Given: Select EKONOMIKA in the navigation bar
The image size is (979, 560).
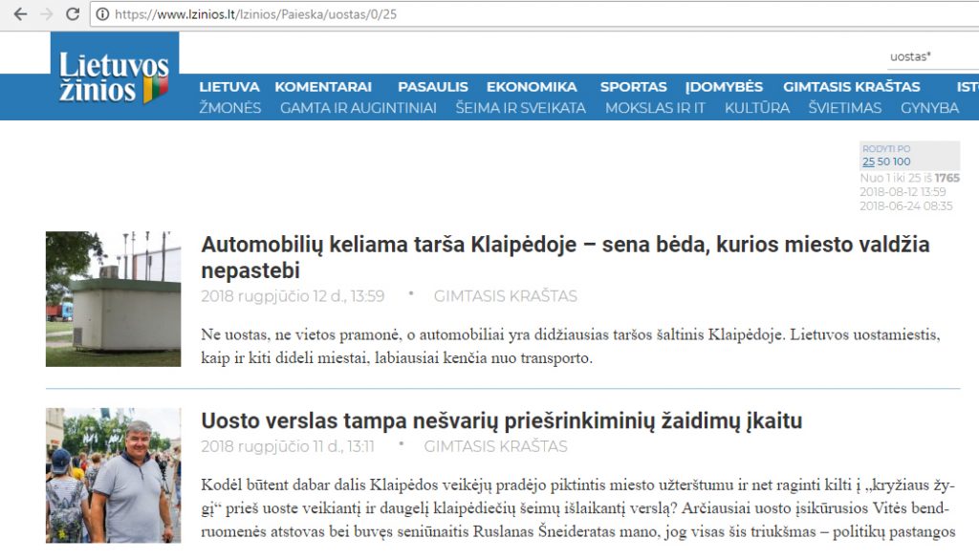Looking at the screenshot, I should 531,87.
